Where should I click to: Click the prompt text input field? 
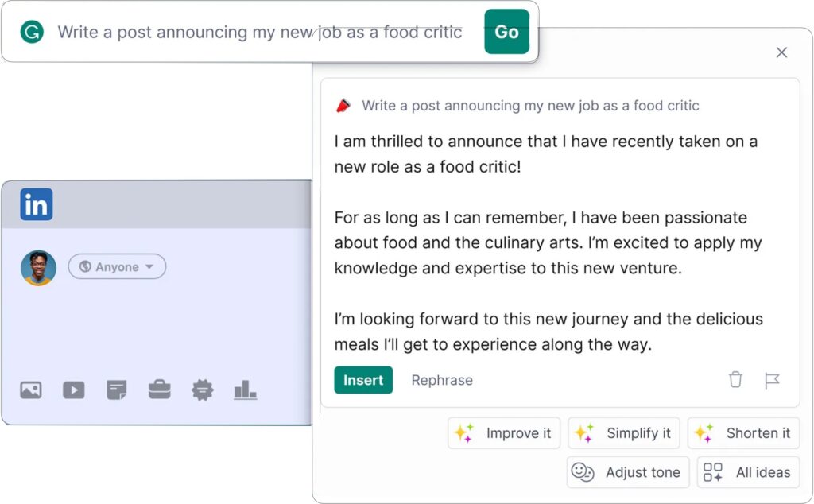pyautogui.click(x=259, y=33)
